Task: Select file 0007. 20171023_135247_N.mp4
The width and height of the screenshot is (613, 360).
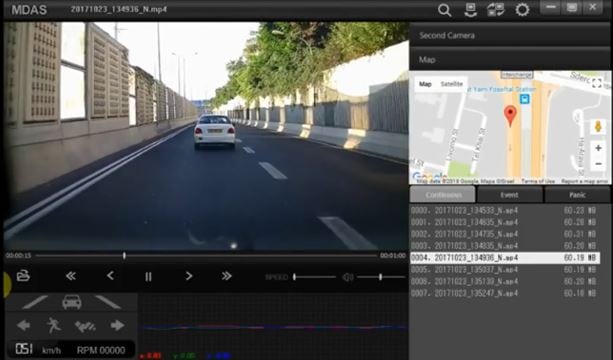Action: point(505,293)
